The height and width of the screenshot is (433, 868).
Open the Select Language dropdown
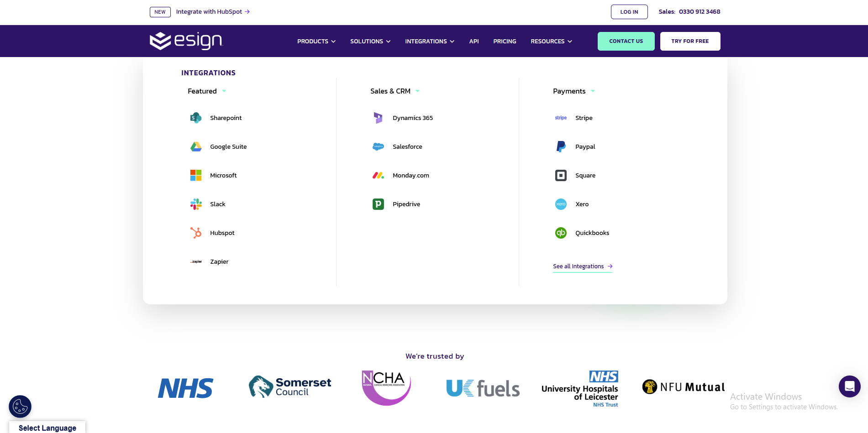tap(47, 428)
